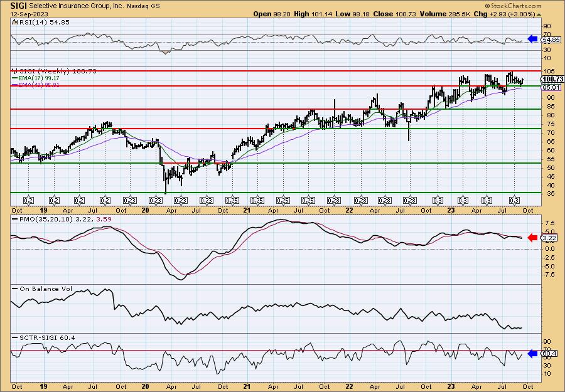Click the green up-triangle beside Chg (+3.00%)

coord(539,14)
